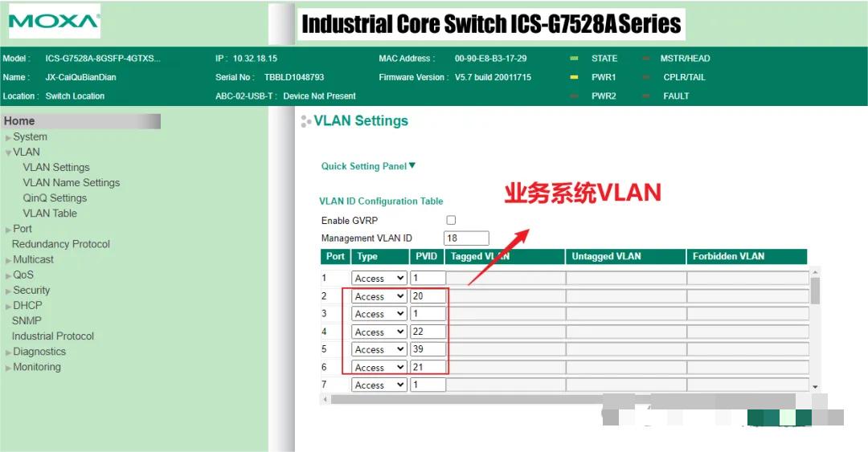Open VLAN Table page

[x=50, y=214]
